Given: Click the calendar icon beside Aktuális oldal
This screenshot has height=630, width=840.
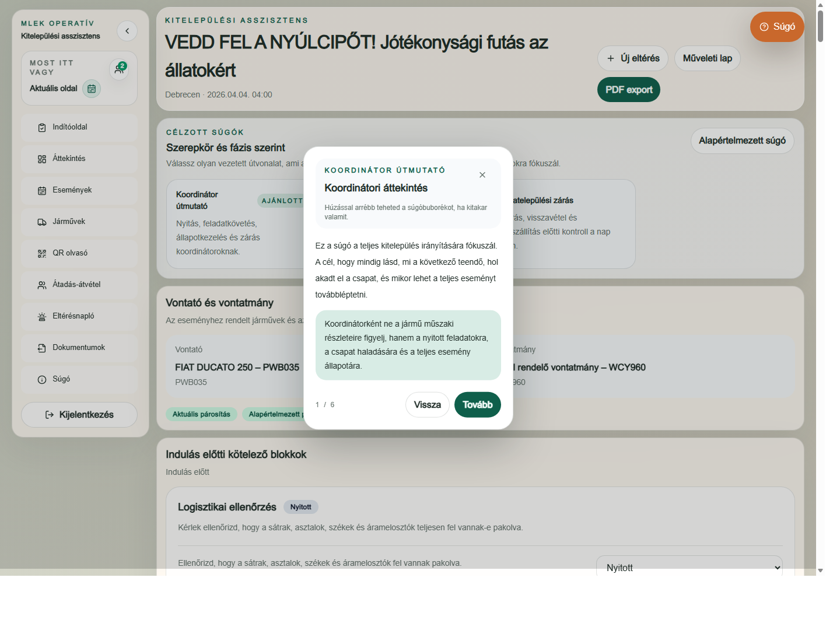Looking at the screenshot, I should tap(92, 88).
